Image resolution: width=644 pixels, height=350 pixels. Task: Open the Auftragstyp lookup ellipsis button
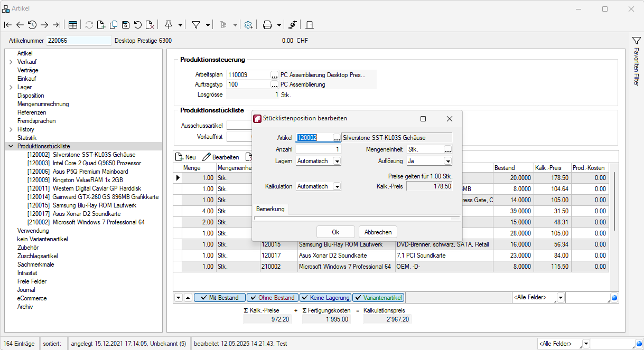pyautogui.click(x=275, y=84)
